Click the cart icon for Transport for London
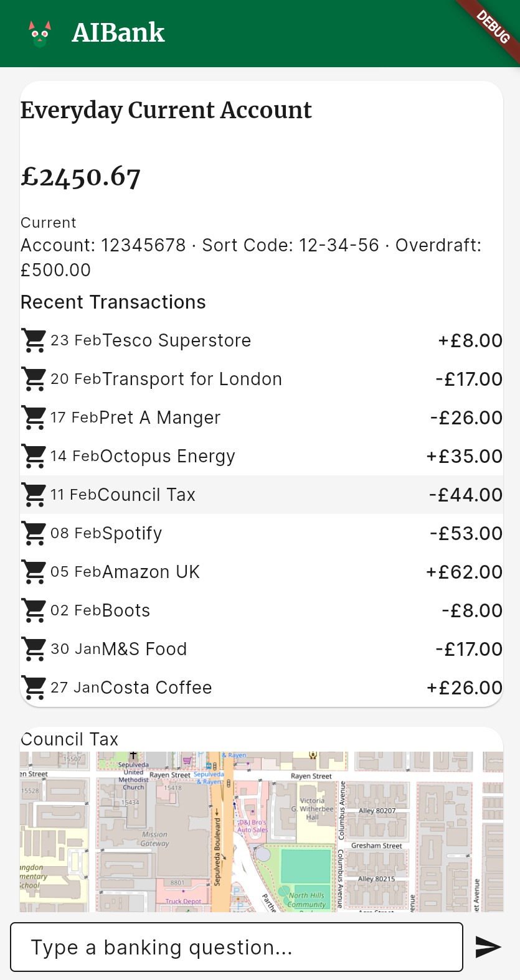This screenshot has height=980, width=520. [x=33, y=379]
